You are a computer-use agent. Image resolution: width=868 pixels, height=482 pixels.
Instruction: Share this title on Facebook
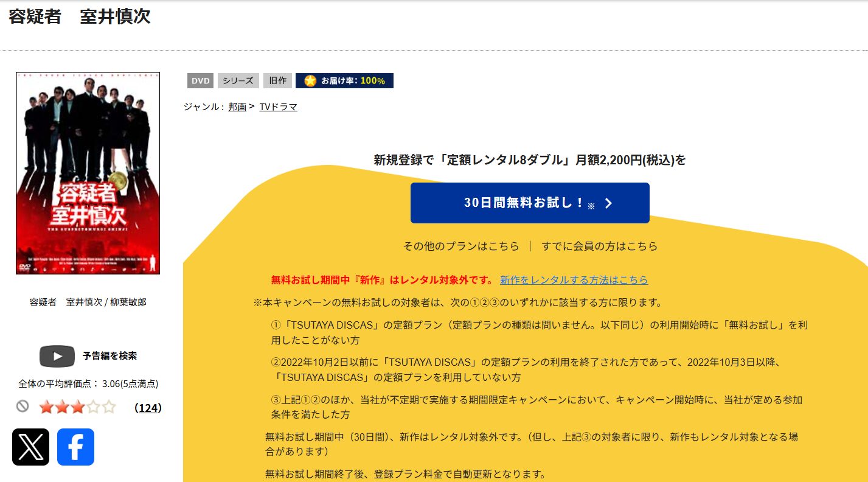pyautogui.click(x=75, y=447)
